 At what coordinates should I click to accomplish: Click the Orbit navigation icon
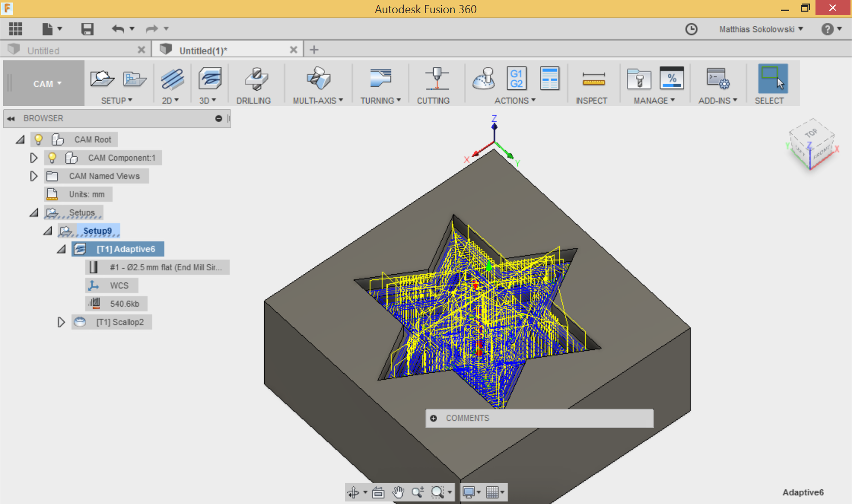point(353,492)
